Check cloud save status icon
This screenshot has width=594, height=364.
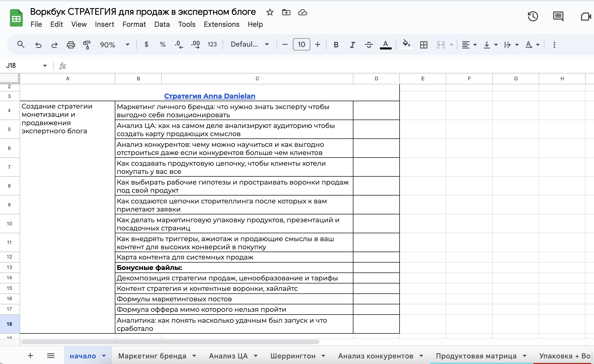(x=302, y=12)
